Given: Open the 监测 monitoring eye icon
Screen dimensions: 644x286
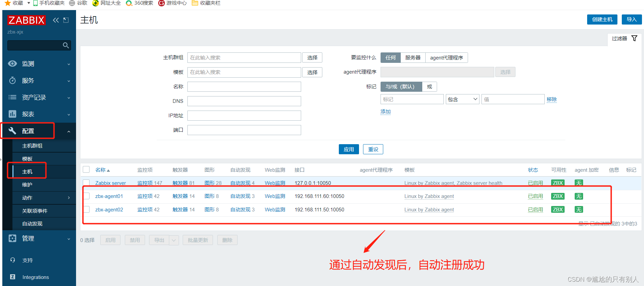Looking at the screenshot, I should [12, 64].
